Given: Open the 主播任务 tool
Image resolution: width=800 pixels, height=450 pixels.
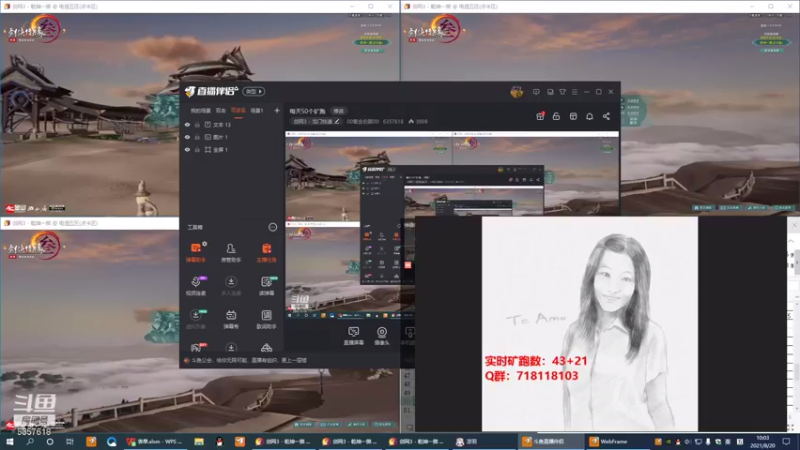Looking at the screenshot, I should 266,252.
